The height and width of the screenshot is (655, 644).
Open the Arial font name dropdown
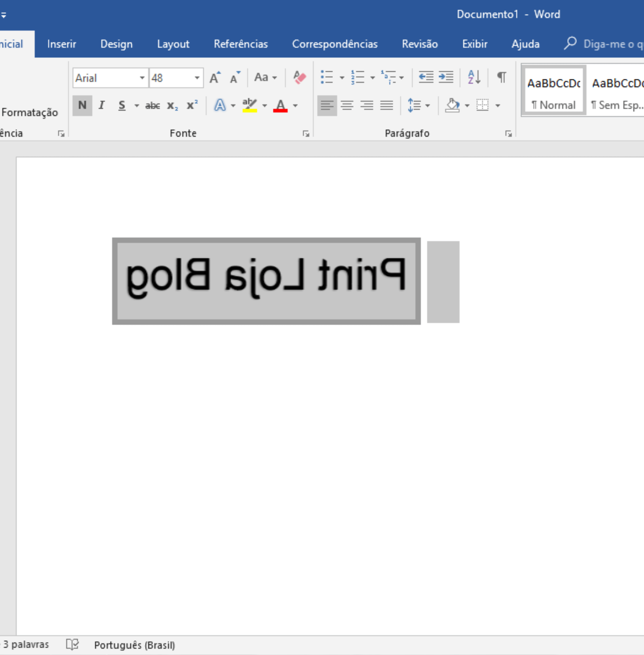pyautogui.click(x=142, y=78)
